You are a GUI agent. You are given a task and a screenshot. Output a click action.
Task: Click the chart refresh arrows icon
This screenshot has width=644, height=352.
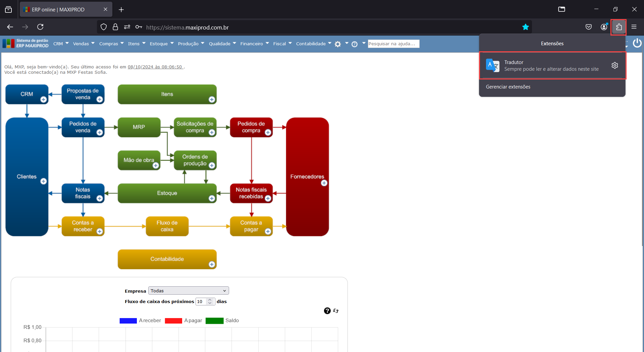point(336,311)
